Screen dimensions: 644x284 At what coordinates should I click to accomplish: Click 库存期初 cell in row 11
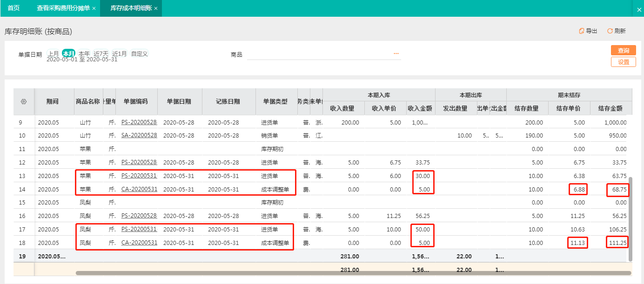(x=272, y=149)
